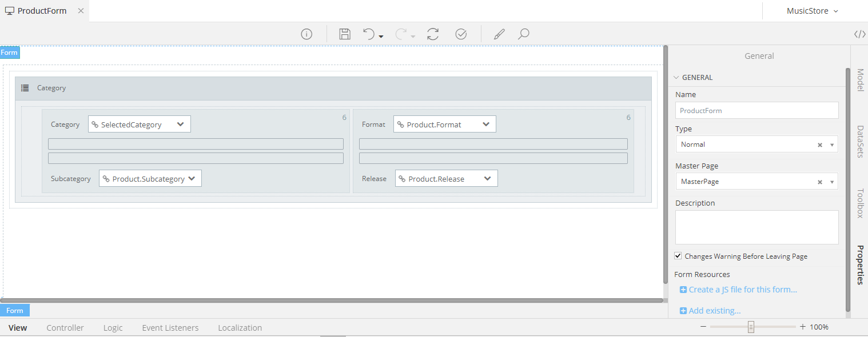This screenshot has height=337, width=868.
Task: Click Create a JS file for this form link
Action: [x=742, y=290]
